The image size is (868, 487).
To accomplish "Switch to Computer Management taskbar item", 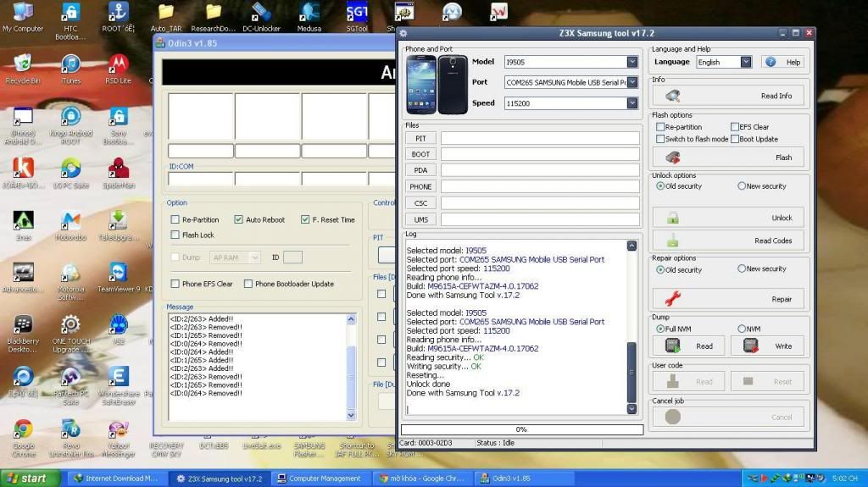I will pyautogui.click(x=320, y=479).
